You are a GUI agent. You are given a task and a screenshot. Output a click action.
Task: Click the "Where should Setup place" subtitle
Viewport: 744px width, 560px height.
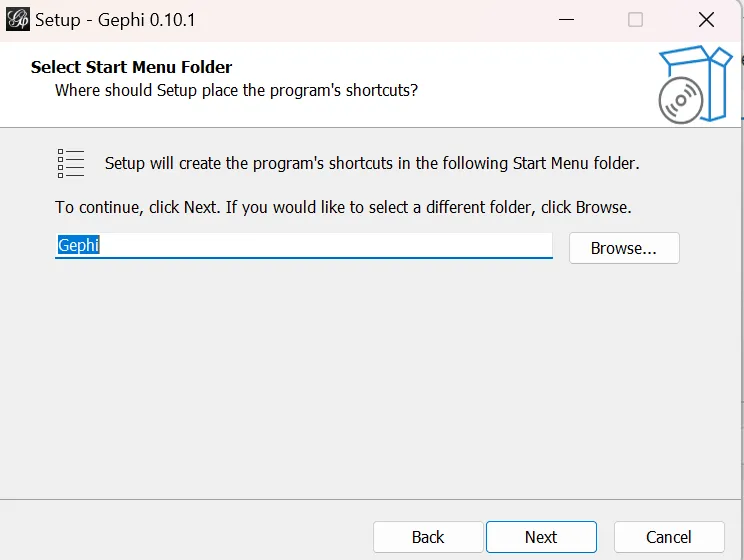236,90
